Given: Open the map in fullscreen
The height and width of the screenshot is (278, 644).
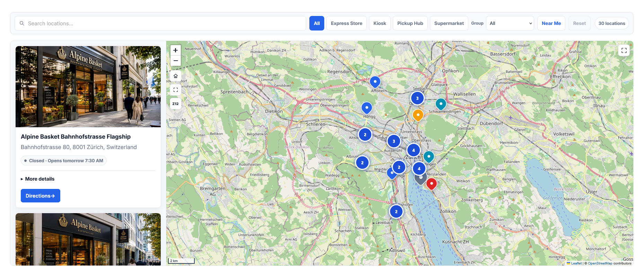Looking at the screenshot, I should (624, 51).
